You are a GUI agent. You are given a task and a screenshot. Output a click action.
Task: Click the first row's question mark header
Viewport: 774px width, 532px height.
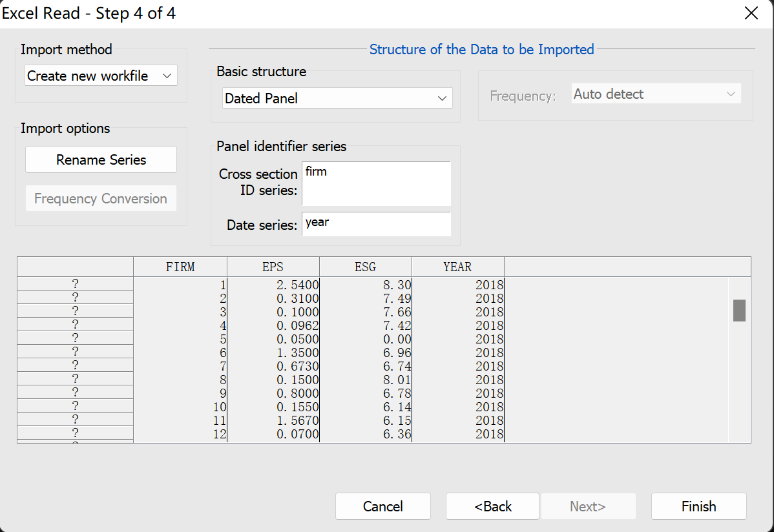(75, 284)
